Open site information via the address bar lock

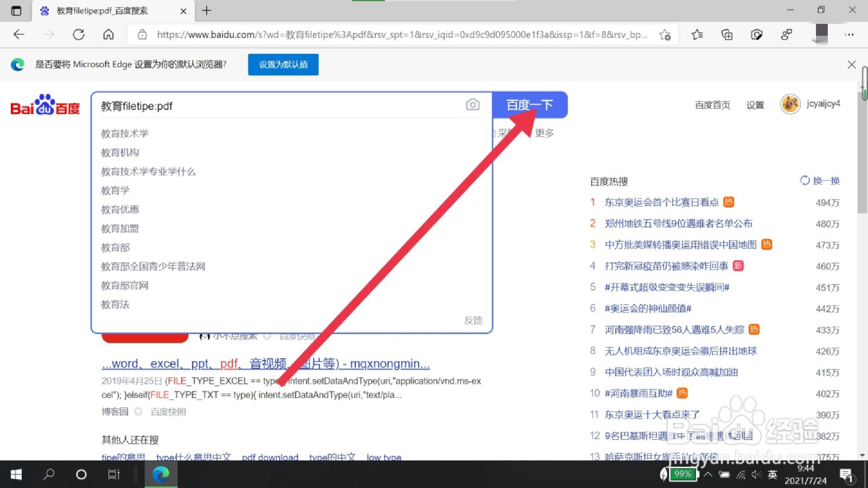[x=142, y=34]
